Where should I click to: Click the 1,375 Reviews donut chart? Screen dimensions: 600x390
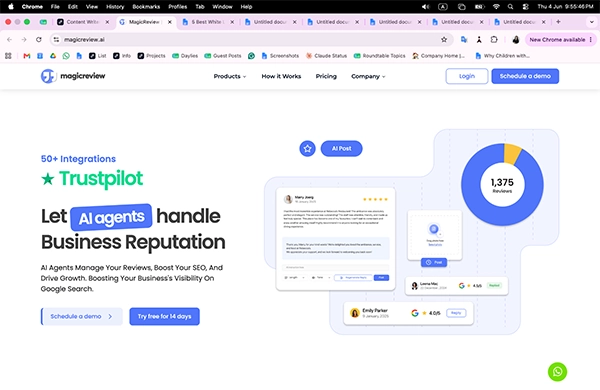pos(502,185)
